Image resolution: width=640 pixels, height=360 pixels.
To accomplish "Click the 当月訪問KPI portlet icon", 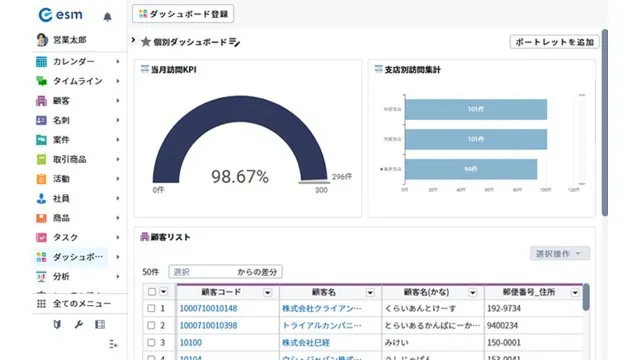I will click(x=144, y=69).
